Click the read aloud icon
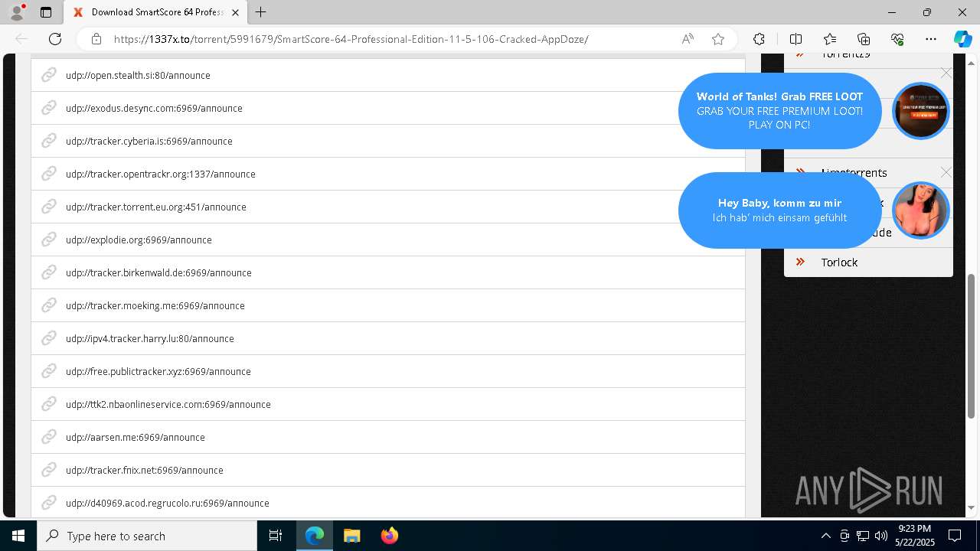The width and height of the screenshot is (980, 551). coord(688,39)
